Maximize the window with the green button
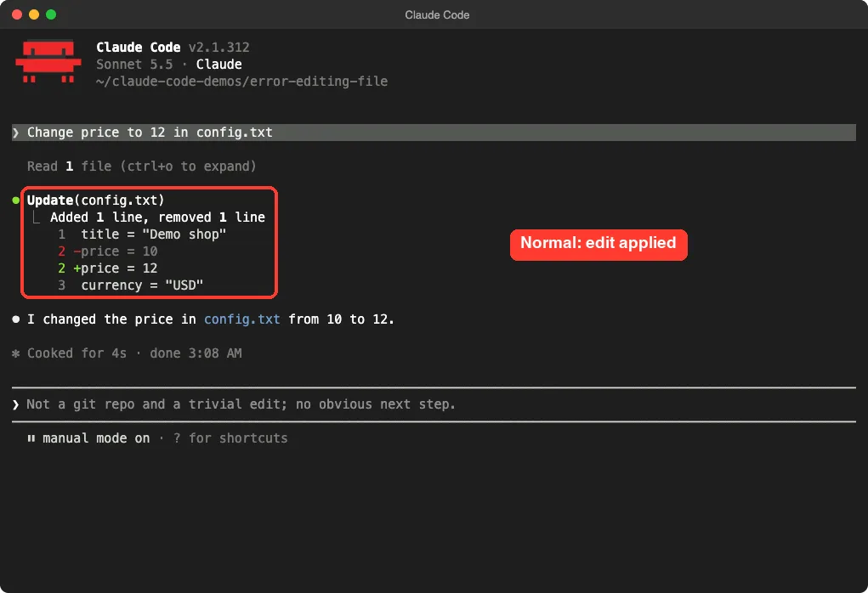The height and width of the screenshot is (593, 868). click(x=51, y=14)
